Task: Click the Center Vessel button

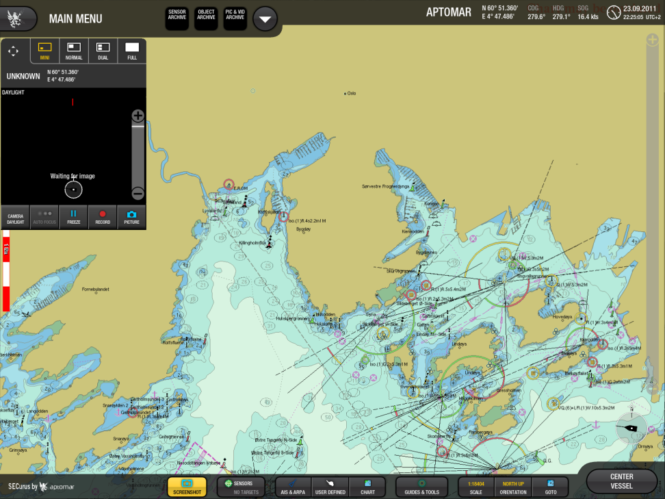Action: point(621,481)
